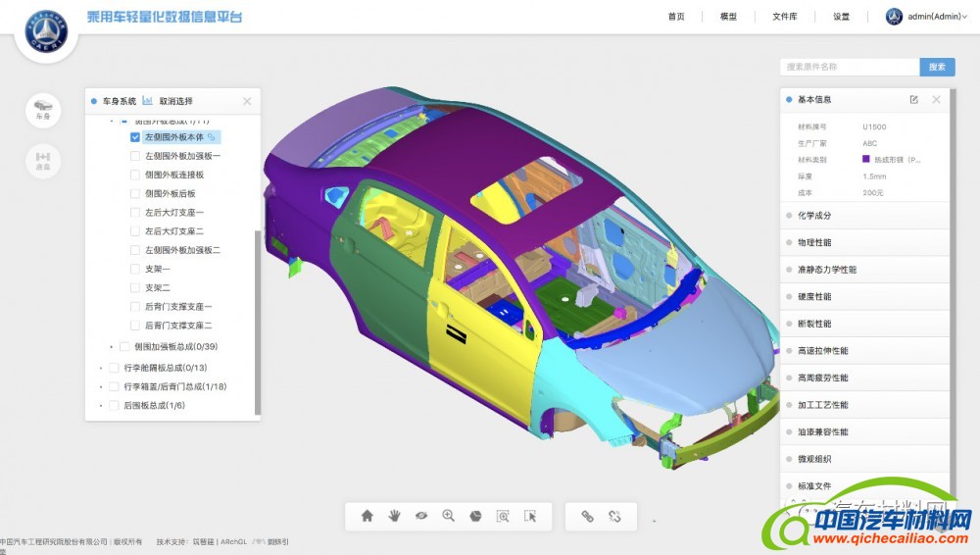Select the box-select arrow tool
The image size is (980, 555).
(530, 516)
